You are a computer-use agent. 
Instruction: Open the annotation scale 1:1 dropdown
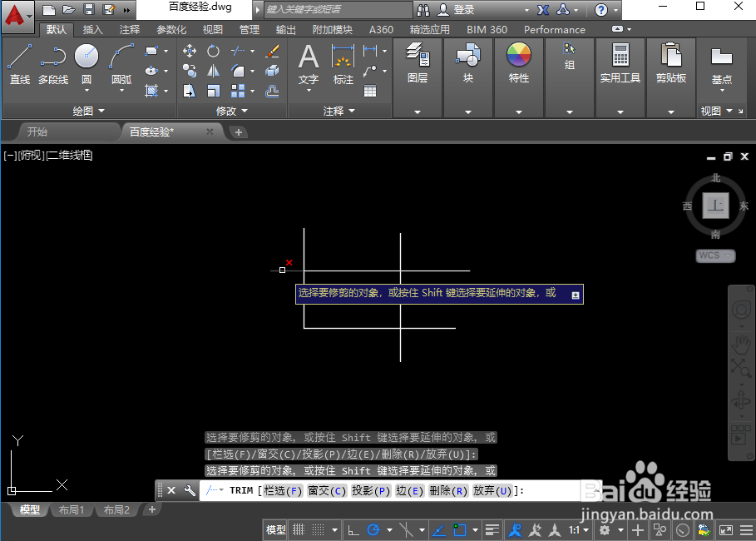pos(579,530)
